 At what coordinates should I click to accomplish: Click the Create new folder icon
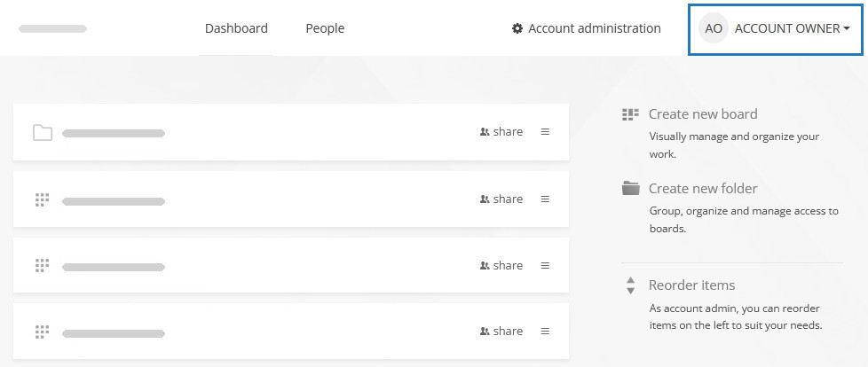click(631, 188)
